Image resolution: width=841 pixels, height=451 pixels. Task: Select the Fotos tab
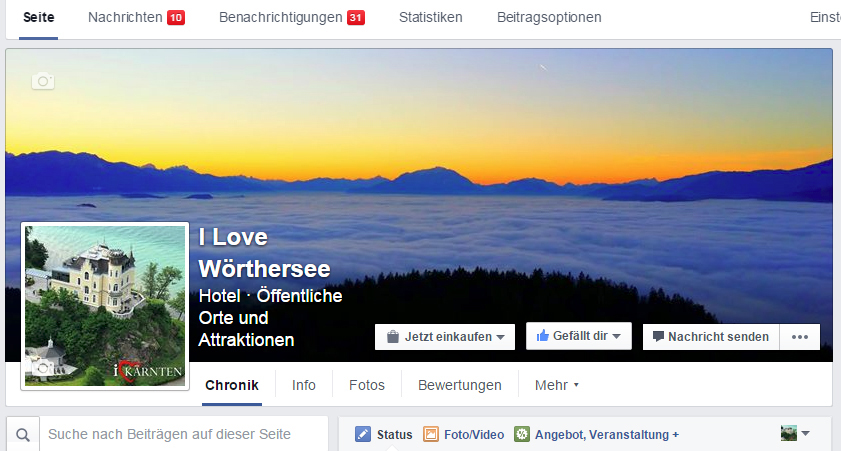(x=367, y=385)
